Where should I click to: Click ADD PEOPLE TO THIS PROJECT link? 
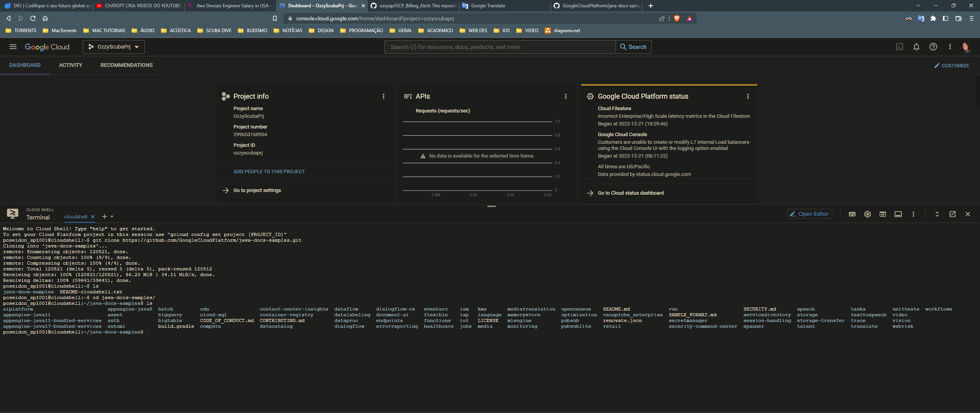coord(269,171)
